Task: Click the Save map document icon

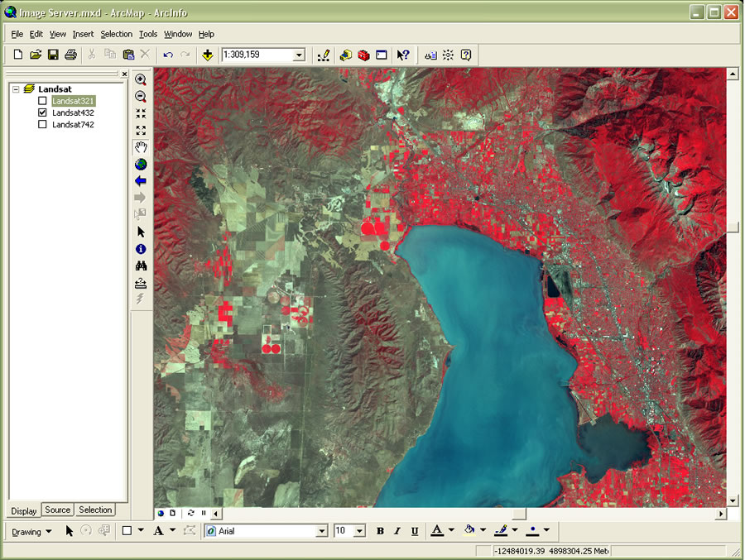Action: point(53,55)
